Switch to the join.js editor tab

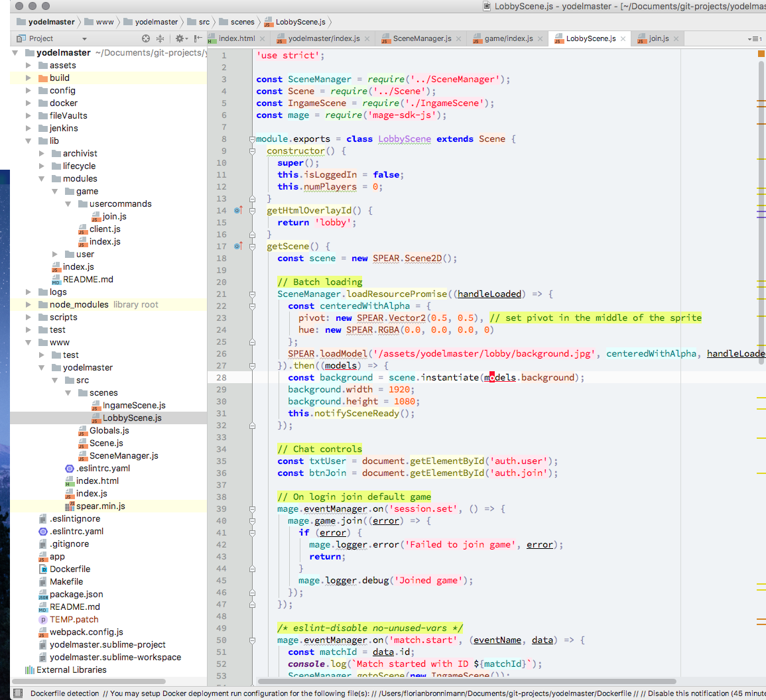point(659,38)
